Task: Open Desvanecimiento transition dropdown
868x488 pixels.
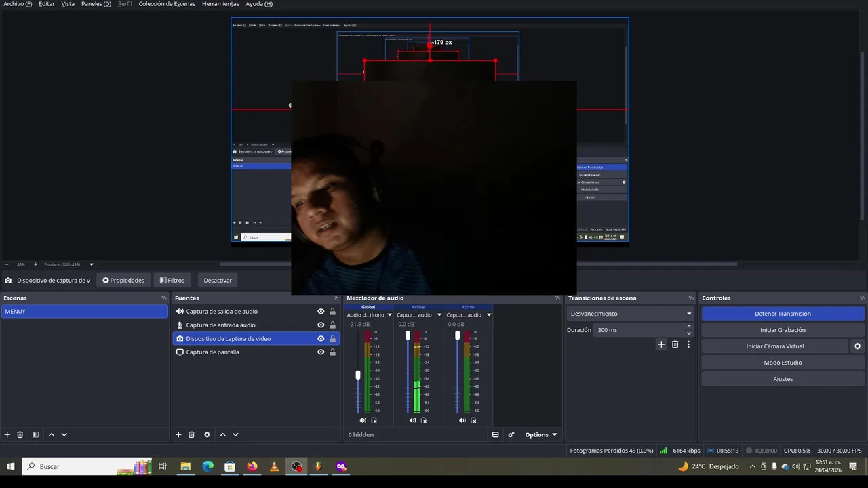Action: (x=630, y=314)
